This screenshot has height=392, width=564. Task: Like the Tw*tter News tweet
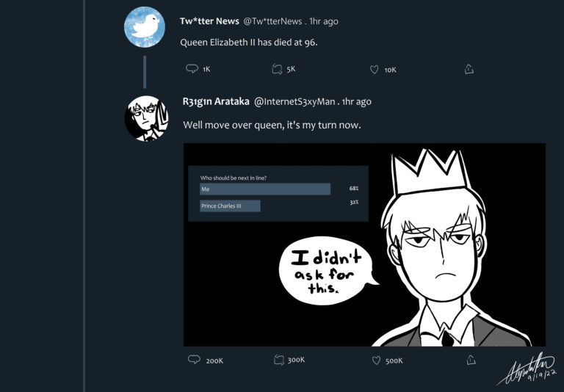374,69
